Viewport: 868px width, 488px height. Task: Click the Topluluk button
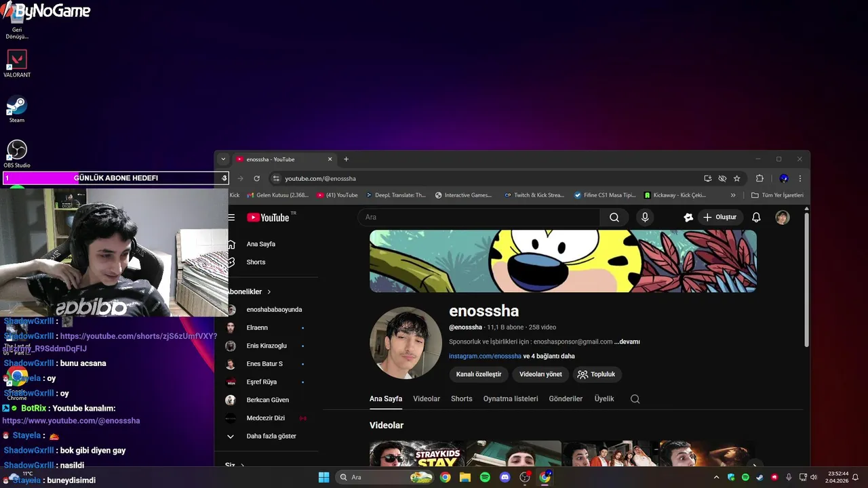pos(597,374)
